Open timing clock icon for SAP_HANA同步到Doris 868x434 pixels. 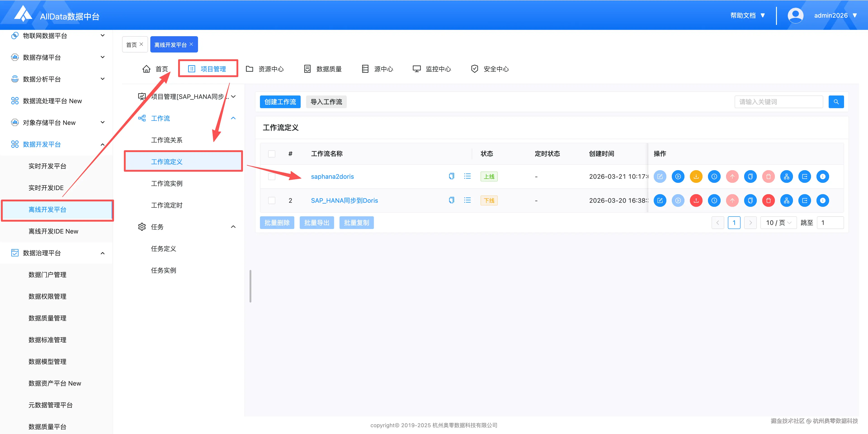pos(714,201)
